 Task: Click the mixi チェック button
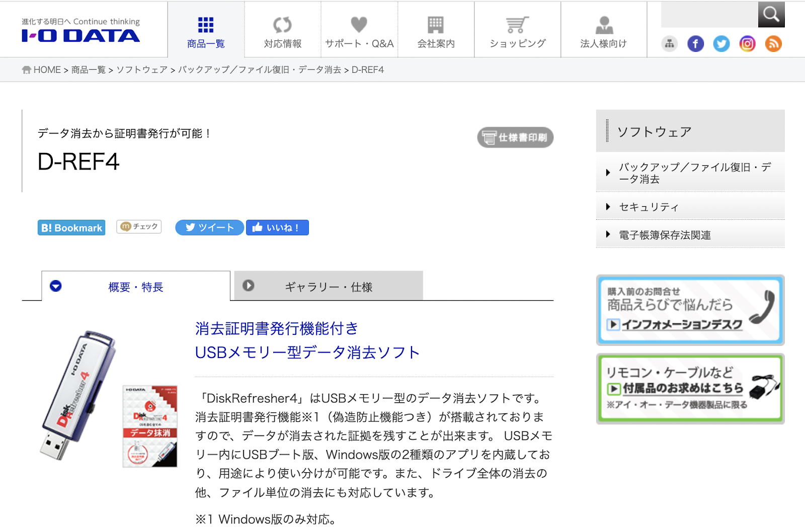coord(139,227)
